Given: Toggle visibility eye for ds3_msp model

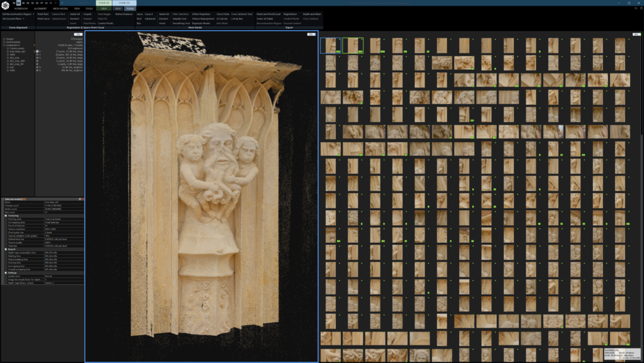Looking at the screenshot, I should 37,58.
